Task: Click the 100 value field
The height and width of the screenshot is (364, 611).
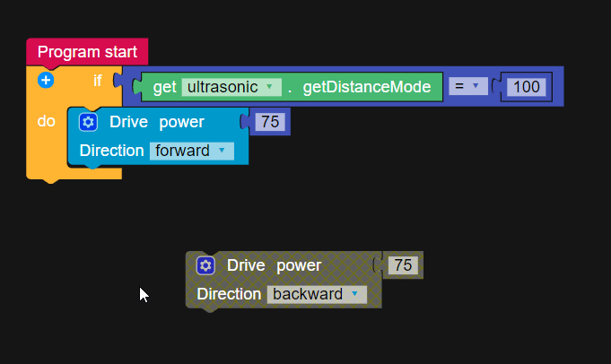Action: (x=528, y=87)
